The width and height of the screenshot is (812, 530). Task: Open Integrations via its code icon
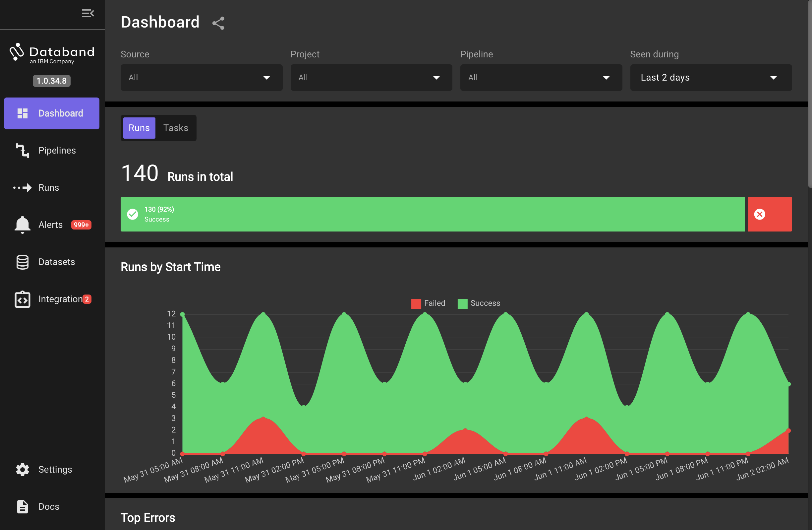click(x=23, y=299)
